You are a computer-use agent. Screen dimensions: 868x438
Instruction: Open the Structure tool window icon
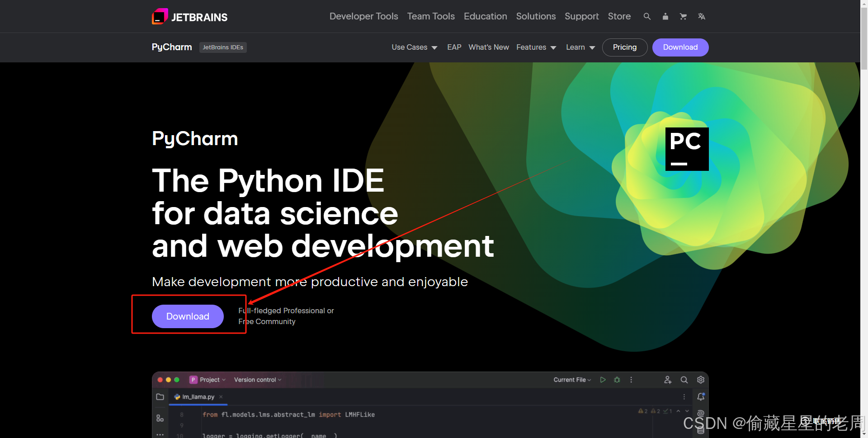pos(160,418)
